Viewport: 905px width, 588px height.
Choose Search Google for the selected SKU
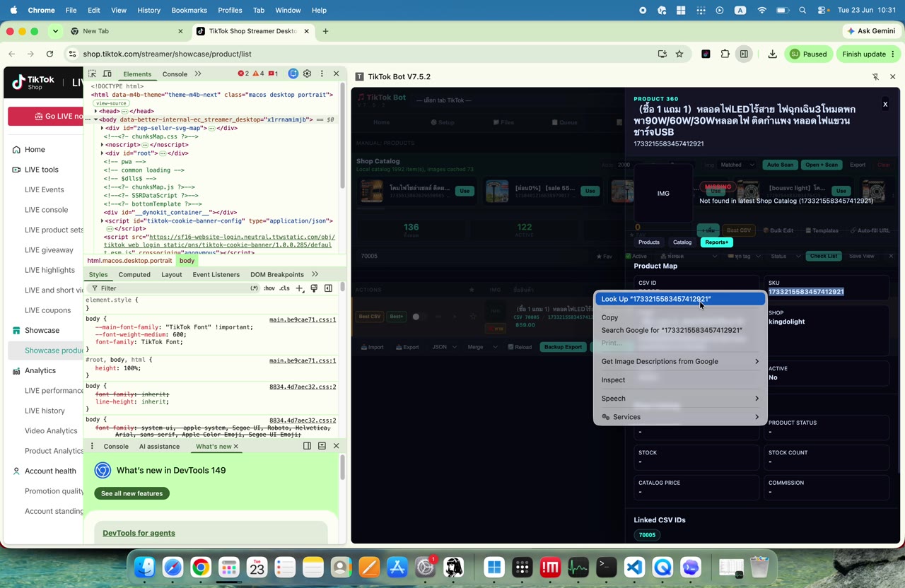[x=680, y=330]
